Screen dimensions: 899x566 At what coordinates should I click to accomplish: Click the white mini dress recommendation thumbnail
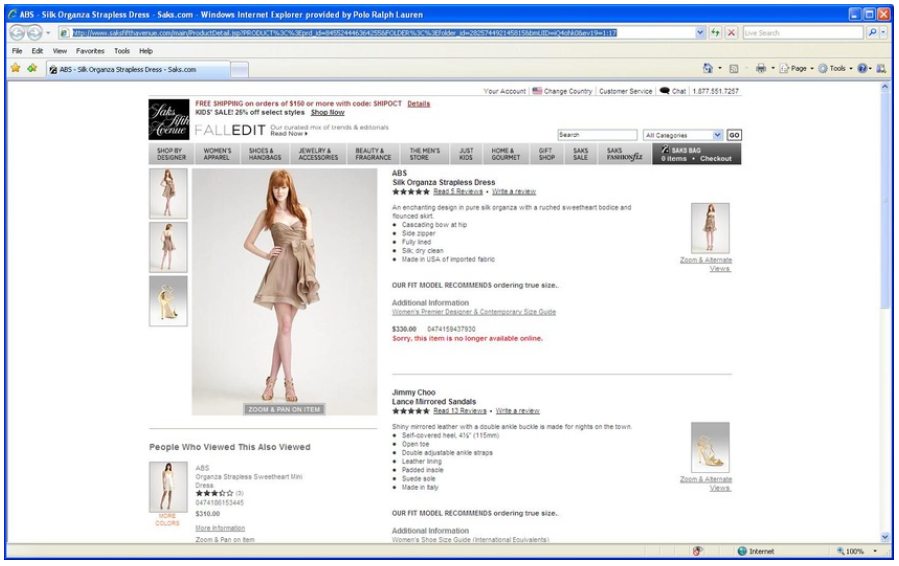[x=168, y=487]
